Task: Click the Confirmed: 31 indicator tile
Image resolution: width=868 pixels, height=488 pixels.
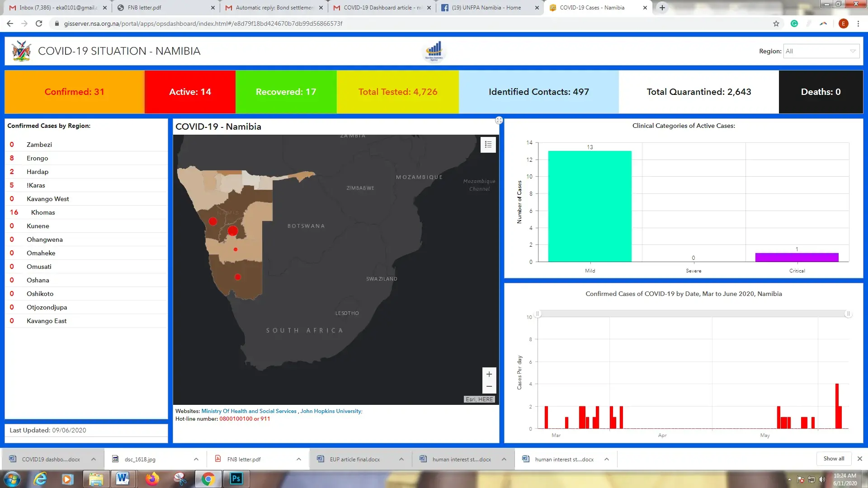Action: [x=75, y=92]
